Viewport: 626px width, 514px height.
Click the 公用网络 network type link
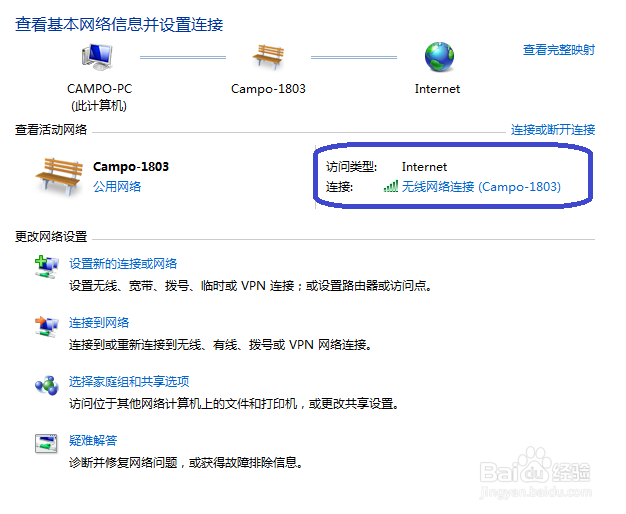(x=117, y=187)
